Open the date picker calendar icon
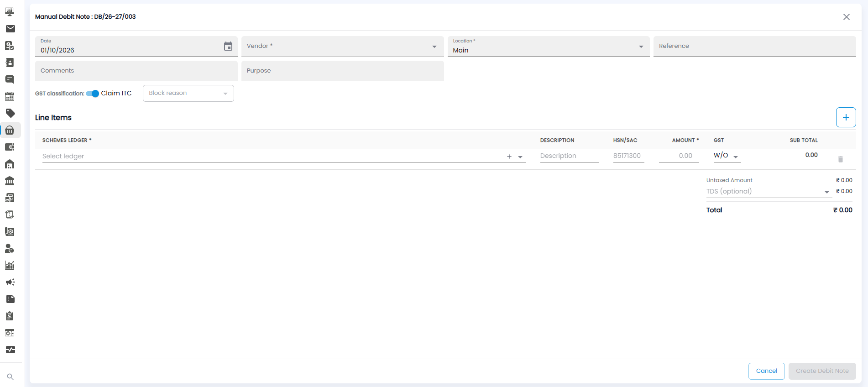This screenshot has width=868, height=387. pyautogui.click(x=228, y=46)
